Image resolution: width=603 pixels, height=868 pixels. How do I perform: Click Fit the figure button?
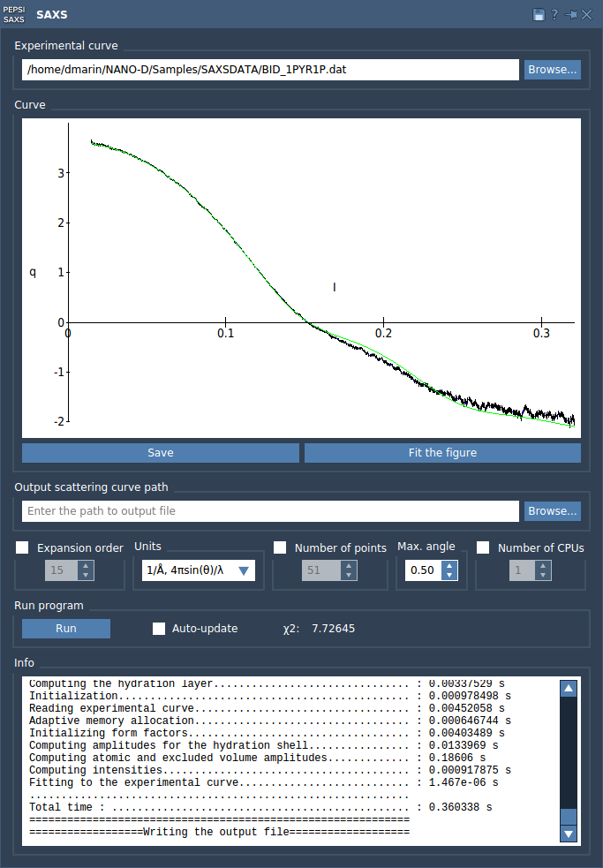pyautogui.click(x=442, y=453)
